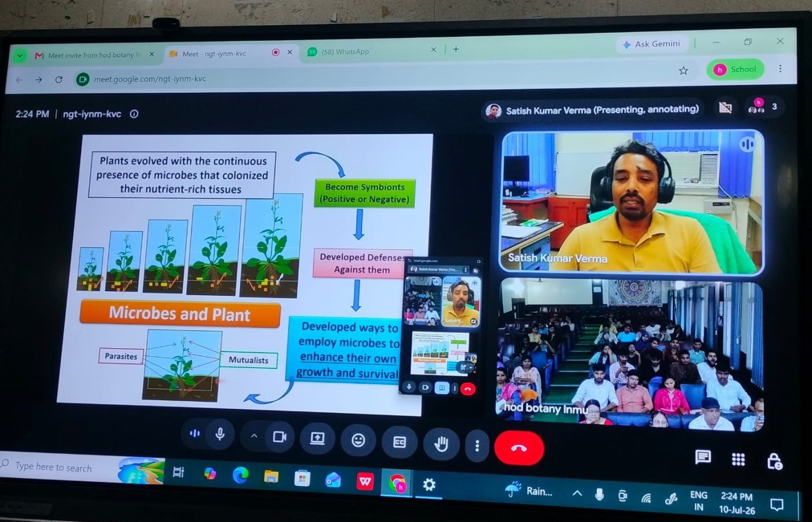The height and width of the screenshot is (522, 812).
Task: Open Chrome three-dot menu
Action: pos(780,68)
